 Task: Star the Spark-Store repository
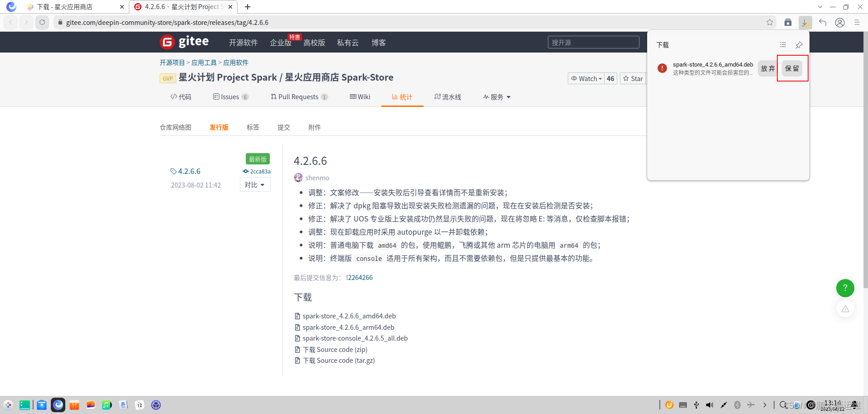point(633,78)
